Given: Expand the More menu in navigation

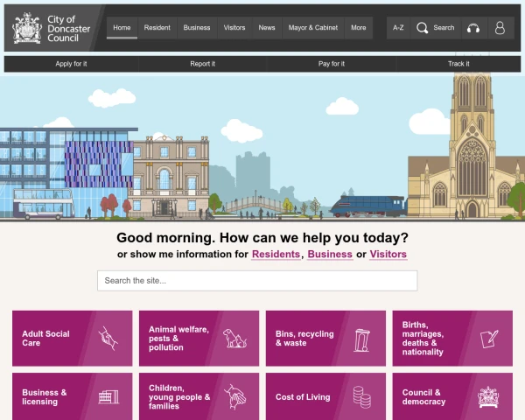Looking at the screenshot, I should 358,28.
